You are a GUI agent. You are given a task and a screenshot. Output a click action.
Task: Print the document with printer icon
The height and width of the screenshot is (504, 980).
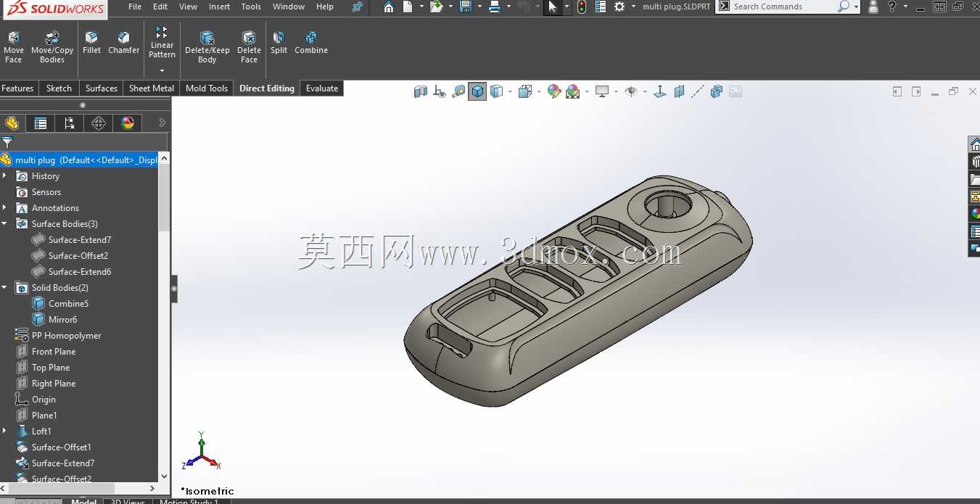coord(494,7)
